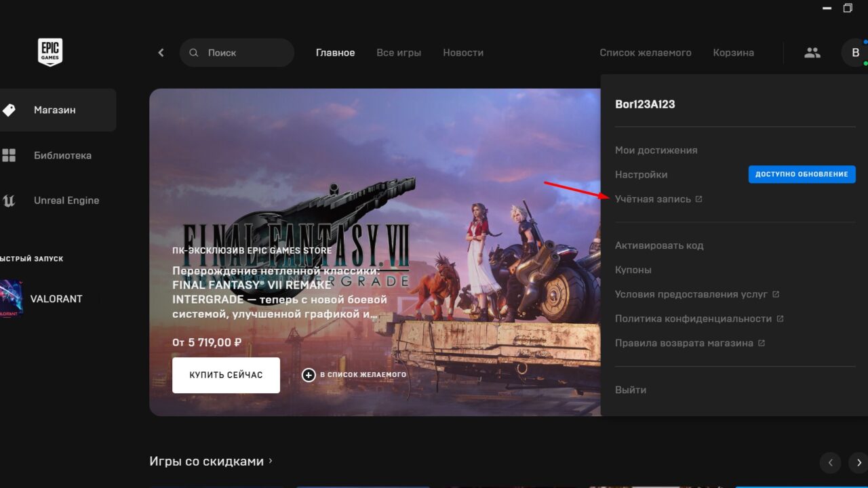Open Мои достижения in the profile menu
This screenshot has height=488, width=868.
pyautogui.click(x=656, y=150)
